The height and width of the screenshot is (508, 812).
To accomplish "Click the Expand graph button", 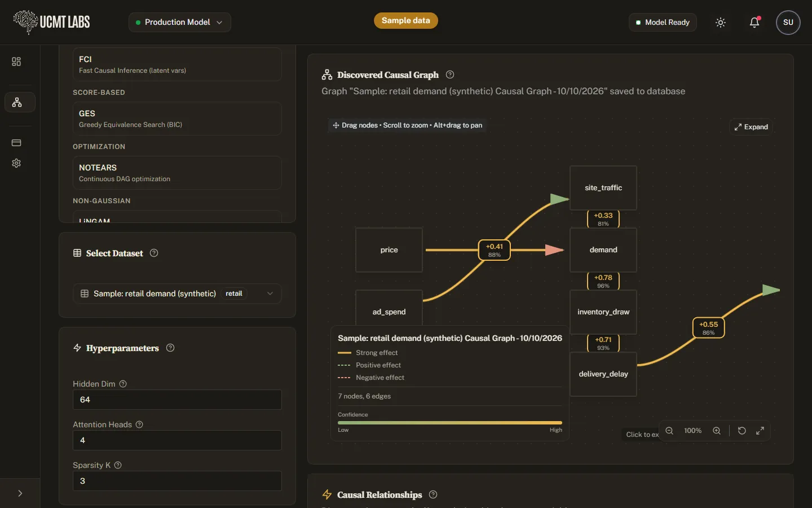I will tap(751, 127).
